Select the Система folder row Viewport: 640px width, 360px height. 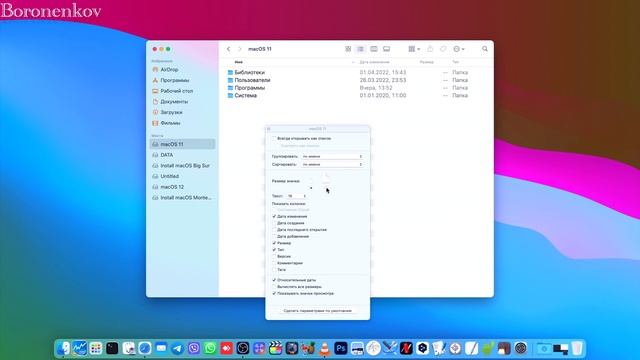click(356, 96)
